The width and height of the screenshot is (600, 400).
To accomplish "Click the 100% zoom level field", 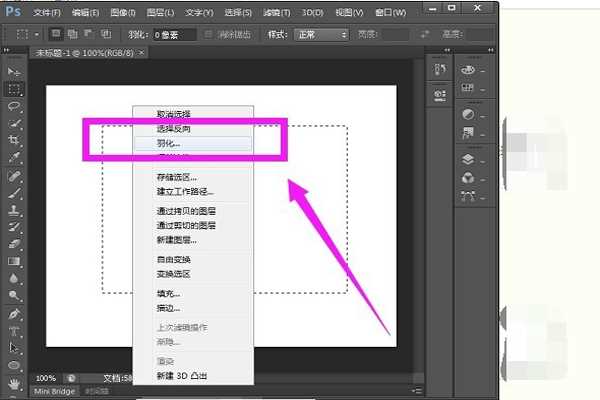I will pyautogui.click(x=46, y=379).
